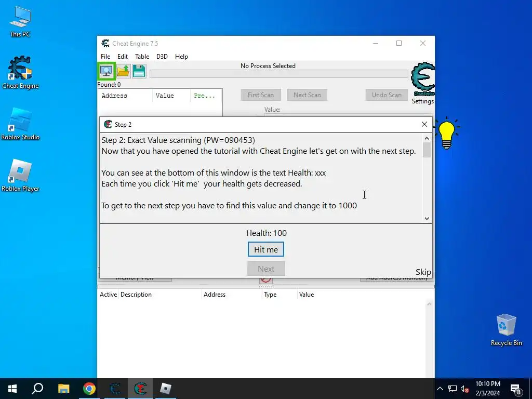Open Roblox from the taskbar

(x=166, y=389)
